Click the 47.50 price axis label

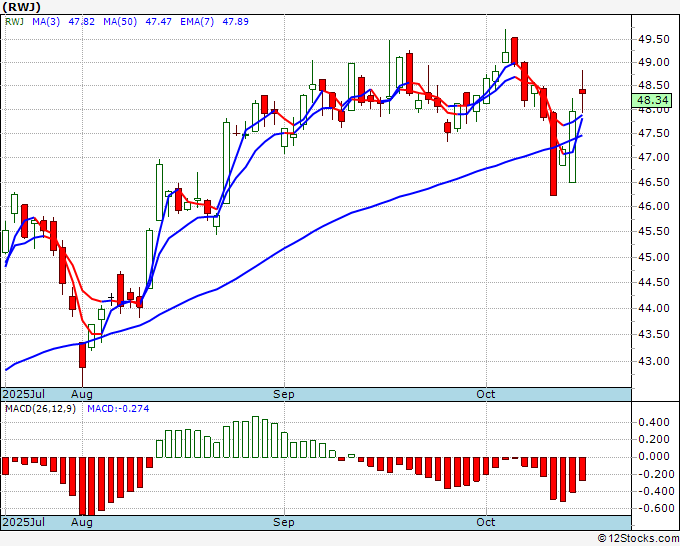coord(654,134)
